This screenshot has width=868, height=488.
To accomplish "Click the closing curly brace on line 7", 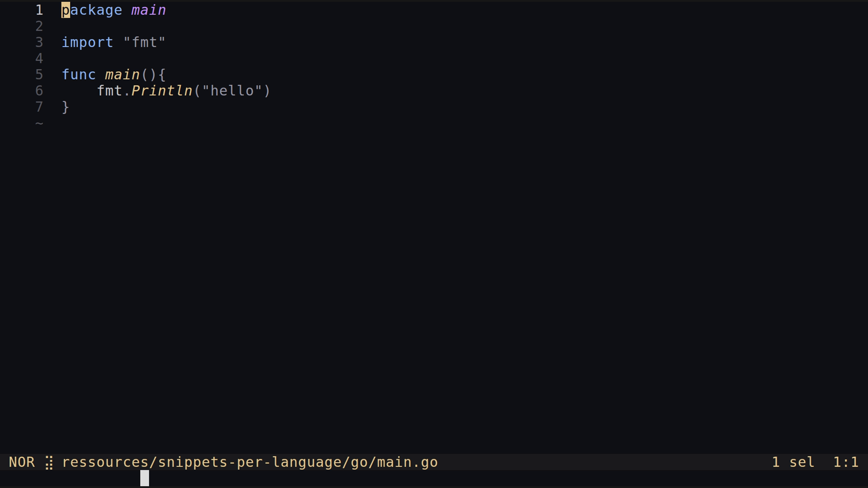I will pos(66,107).
